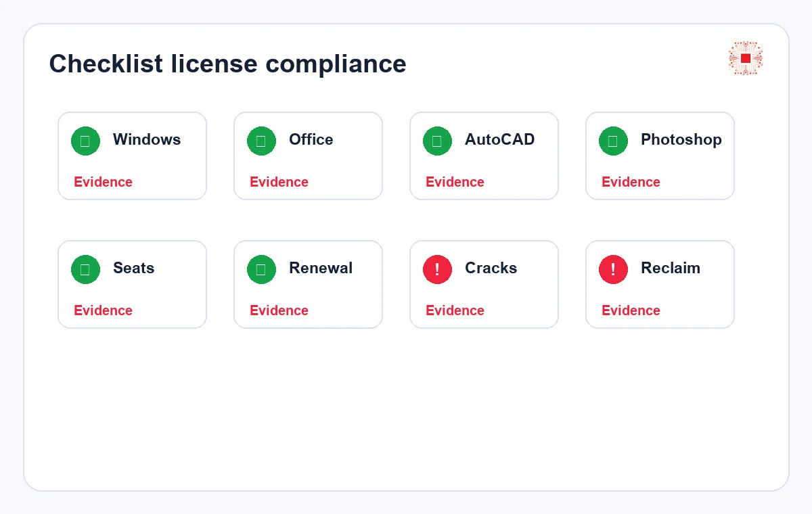Open Evidence link on Office card
The width and height of the screenshot is (812, 514).
coord(279,182)
